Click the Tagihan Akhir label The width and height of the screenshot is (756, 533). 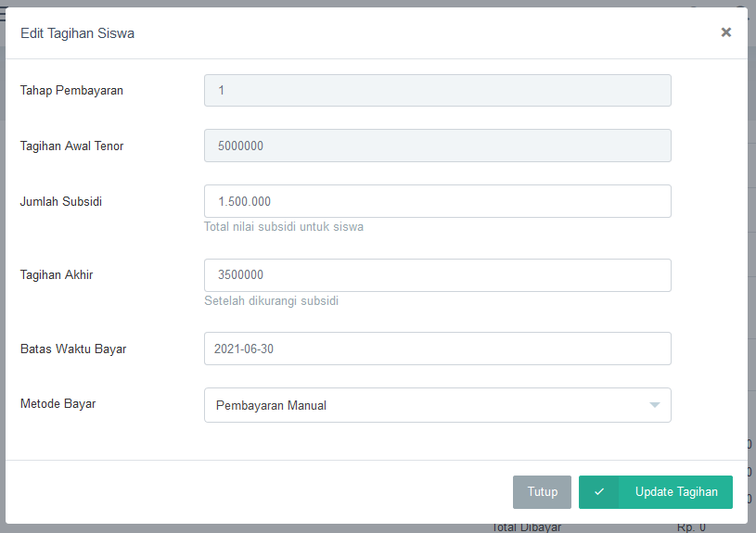click(x=57, y=274)
